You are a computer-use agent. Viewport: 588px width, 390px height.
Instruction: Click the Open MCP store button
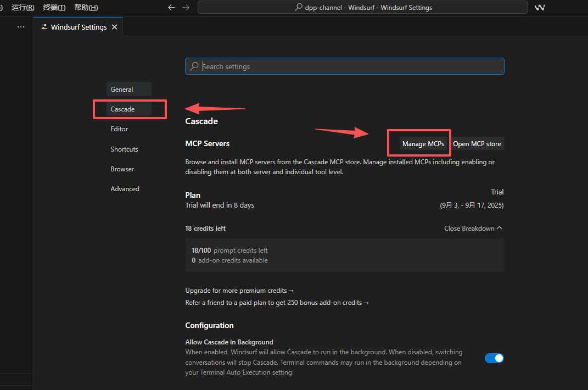click(477, 144)
